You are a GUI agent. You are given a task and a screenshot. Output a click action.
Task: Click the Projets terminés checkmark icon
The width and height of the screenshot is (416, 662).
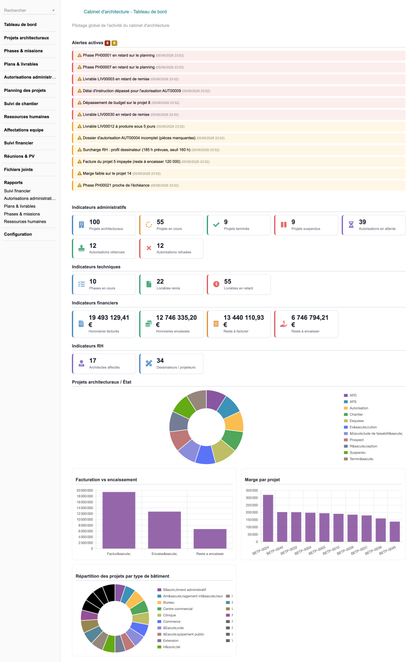[x=216, y=225]
